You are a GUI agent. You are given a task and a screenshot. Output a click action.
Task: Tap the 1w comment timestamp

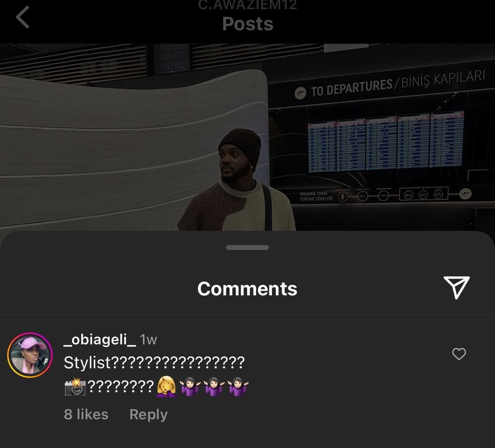point(148,340)
